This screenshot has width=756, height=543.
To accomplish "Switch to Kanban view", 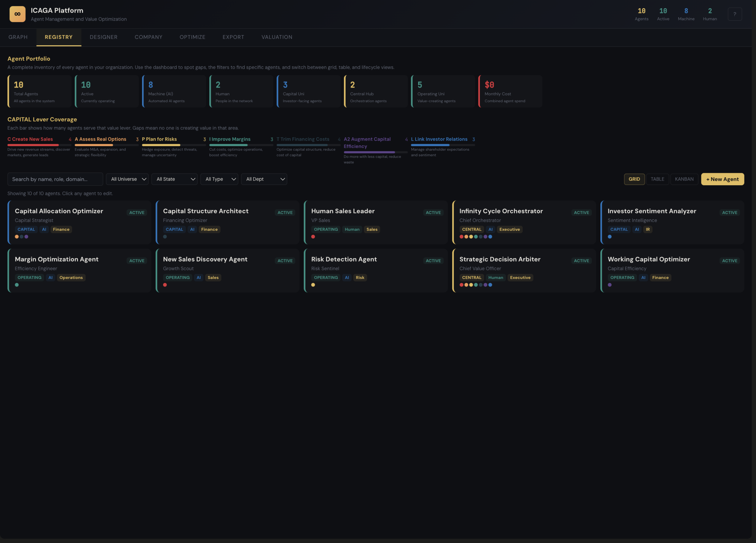I will [684, 179].
